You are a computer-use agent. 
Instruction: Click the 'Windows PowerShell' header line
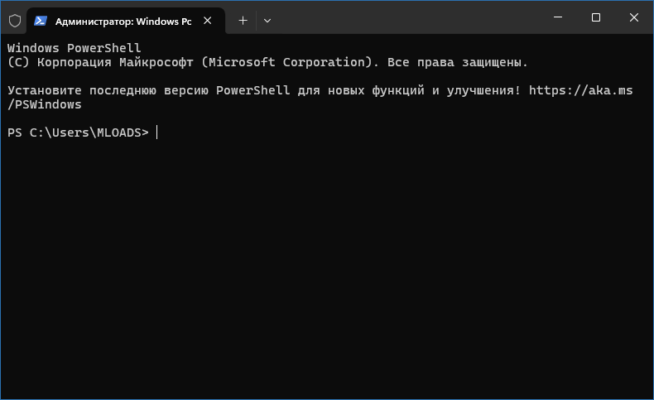coord(74,48)
